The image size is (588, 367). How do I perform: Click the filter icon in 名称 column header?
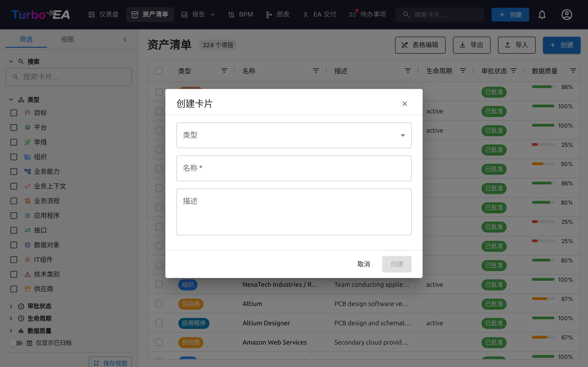click(316, 71)
